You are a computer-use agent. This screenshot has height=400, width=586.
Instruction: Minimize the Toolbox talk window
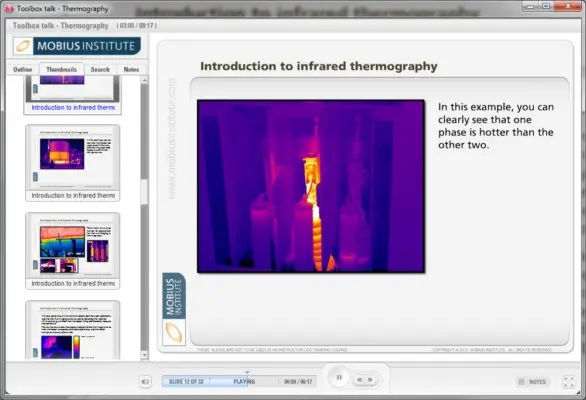point(530,6)
